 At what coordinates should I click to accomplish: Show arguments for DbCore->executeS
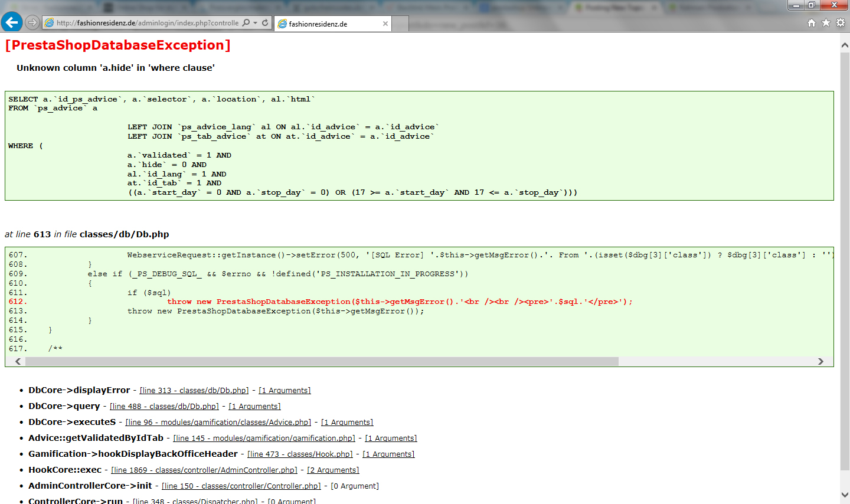(x=347, y=423)
